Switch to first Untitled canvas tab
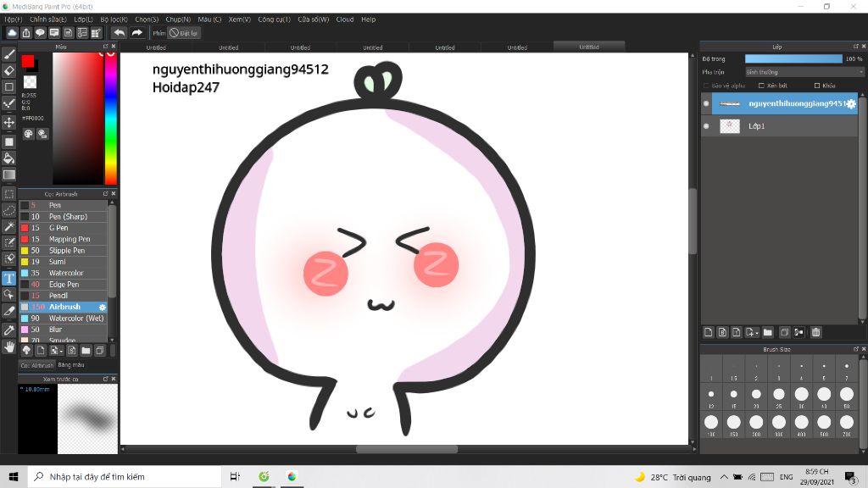The image size is (868, 488). tap(156, 47)
